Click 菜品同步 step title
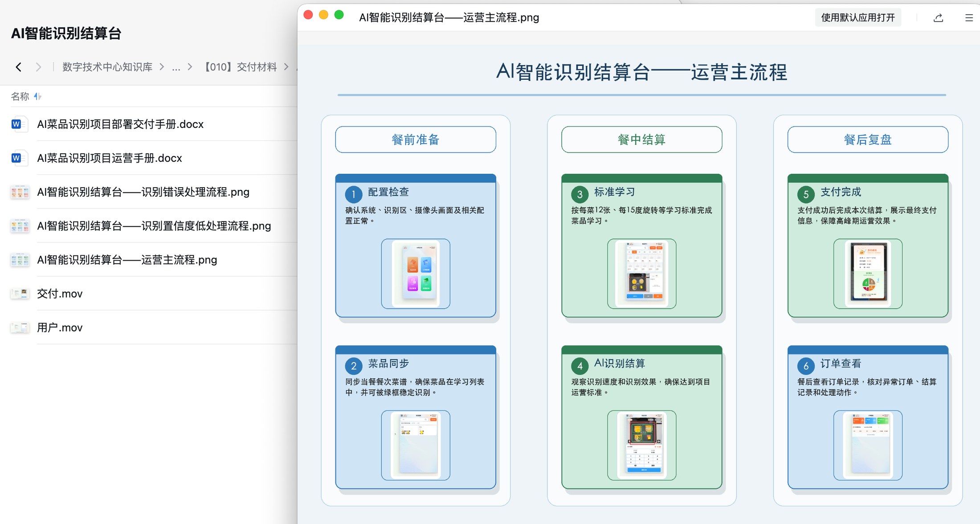The height and width of the screenshot is (524, 980). [x=388, y=364]
